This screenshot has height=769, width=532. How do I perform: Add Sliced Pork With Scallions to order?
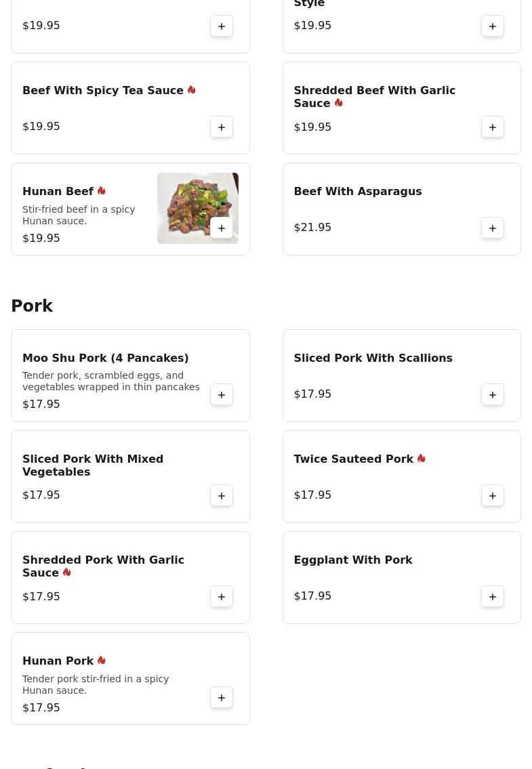click(493, 395)
